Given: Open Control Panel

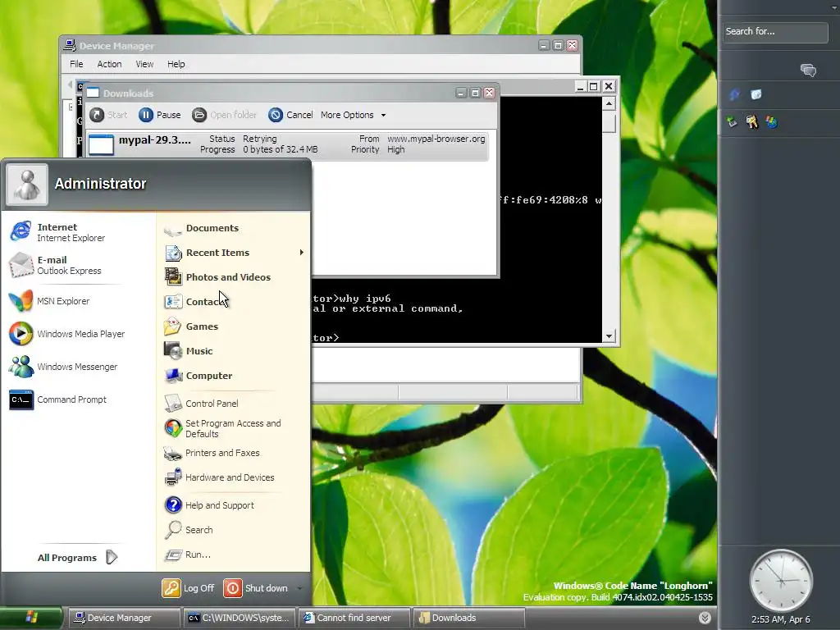Looking at the screenshot, I should (202, 404).
